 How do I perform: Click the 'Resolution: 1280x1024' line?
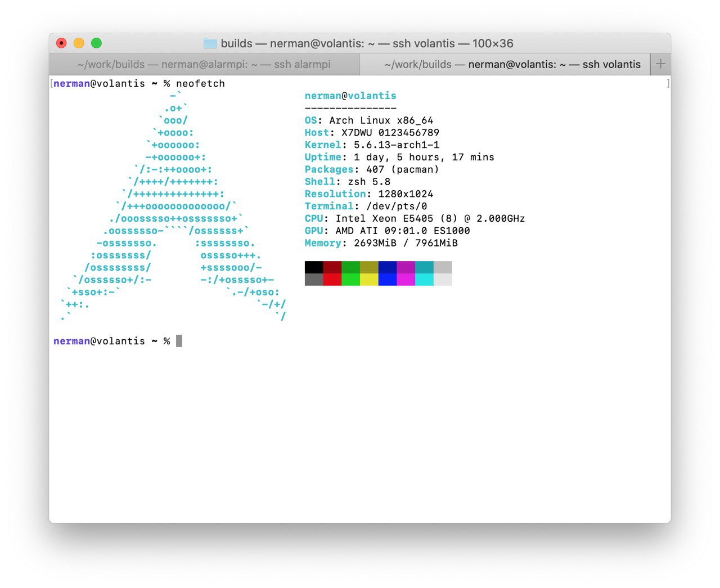369,194
